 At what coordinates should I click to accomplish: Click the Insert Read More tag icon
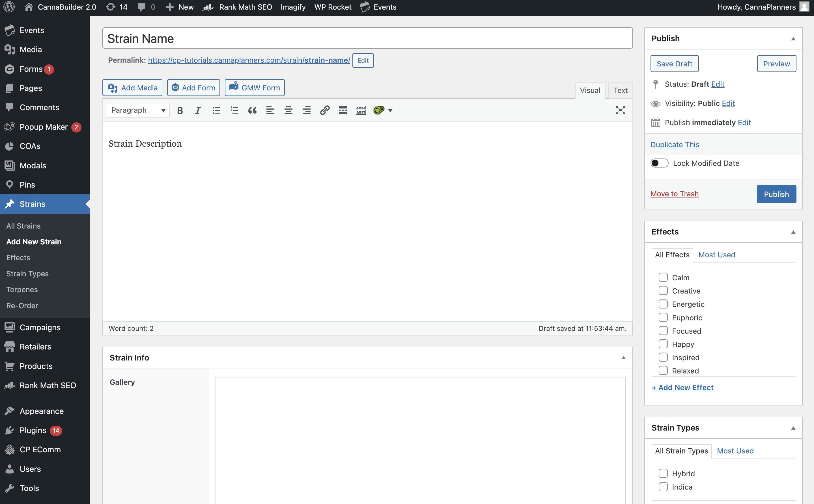[x=343, y=110]
